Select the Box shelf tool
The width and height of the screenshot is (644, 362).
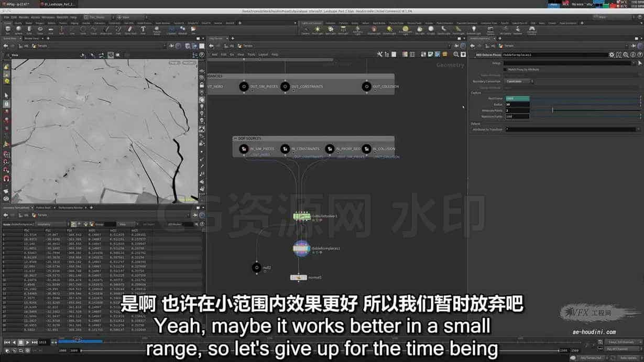tap(8, 30)
